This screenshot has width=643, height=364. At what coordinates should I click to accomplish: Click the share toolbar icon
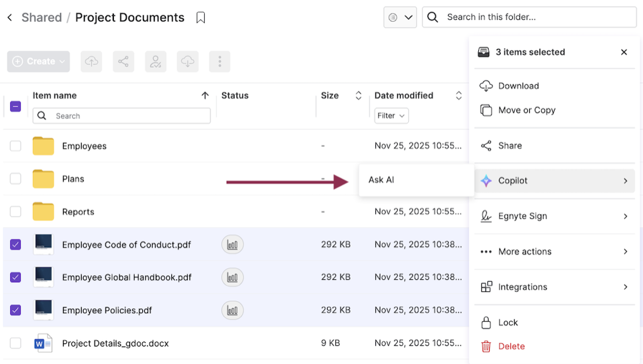(124, 62)
